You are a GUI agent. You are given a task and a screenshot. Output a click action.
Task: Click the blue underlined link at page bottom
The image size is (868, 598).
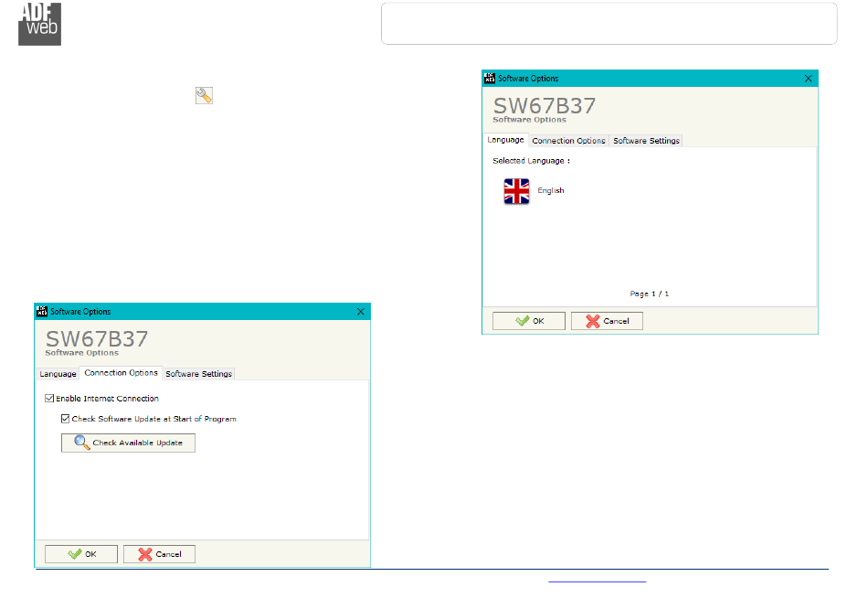pos(597,582)
